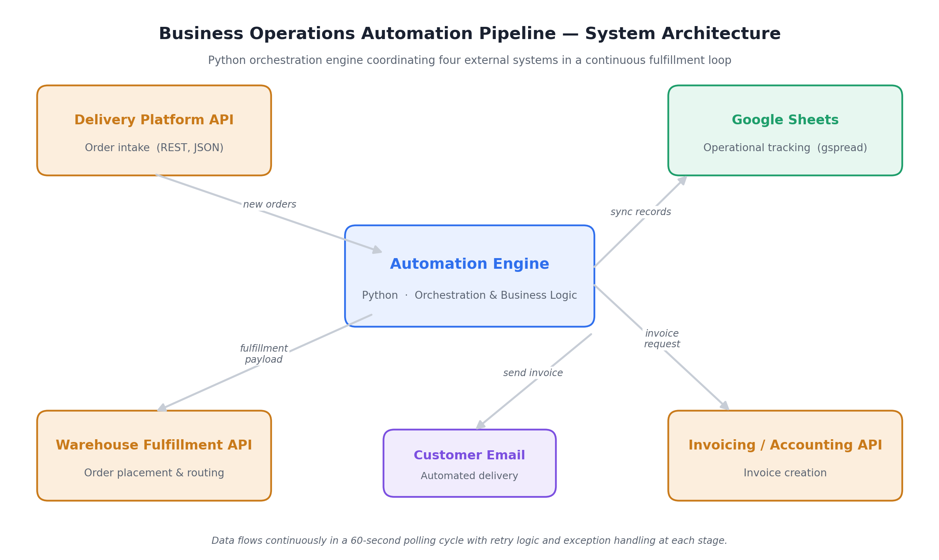Select the Customer Email node

(x=469, y=463)
